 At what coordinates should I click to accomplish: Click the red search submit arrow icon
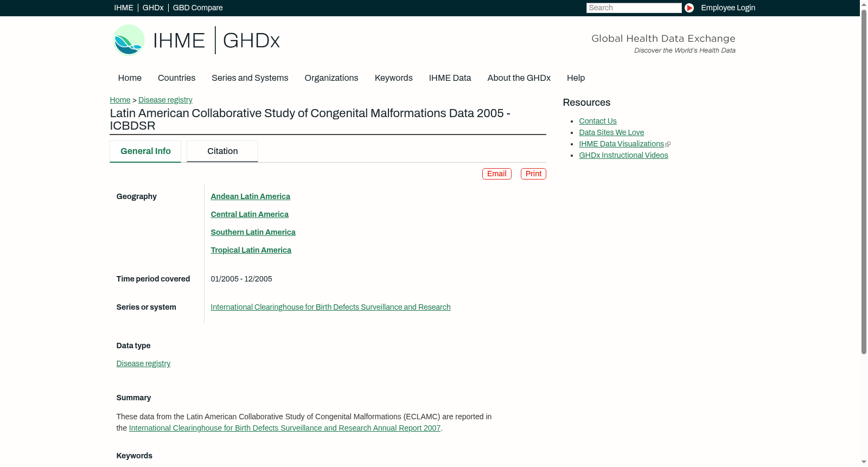tap(689, 8)
